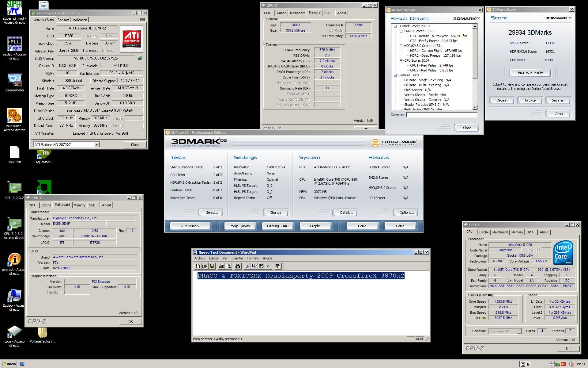
Task: Select the R680.bin file on desktop
Action: (14, 155)
